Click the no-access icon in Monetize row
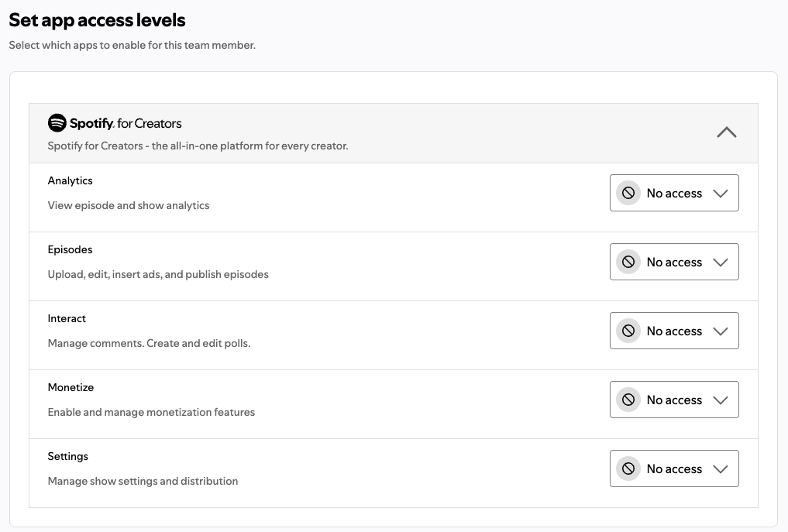The image size is (788, 532). click(628, 400)
